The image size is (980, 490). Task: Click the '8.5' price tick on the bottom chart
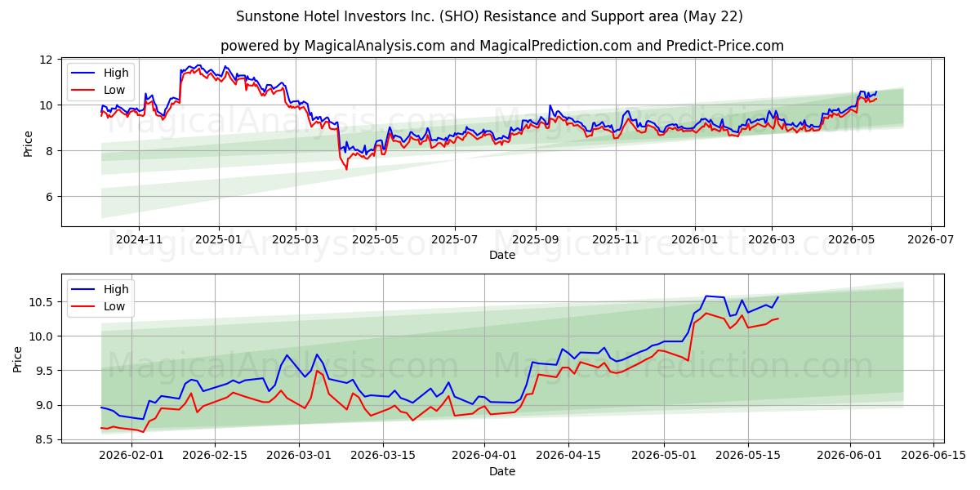[x=46, y=440]
